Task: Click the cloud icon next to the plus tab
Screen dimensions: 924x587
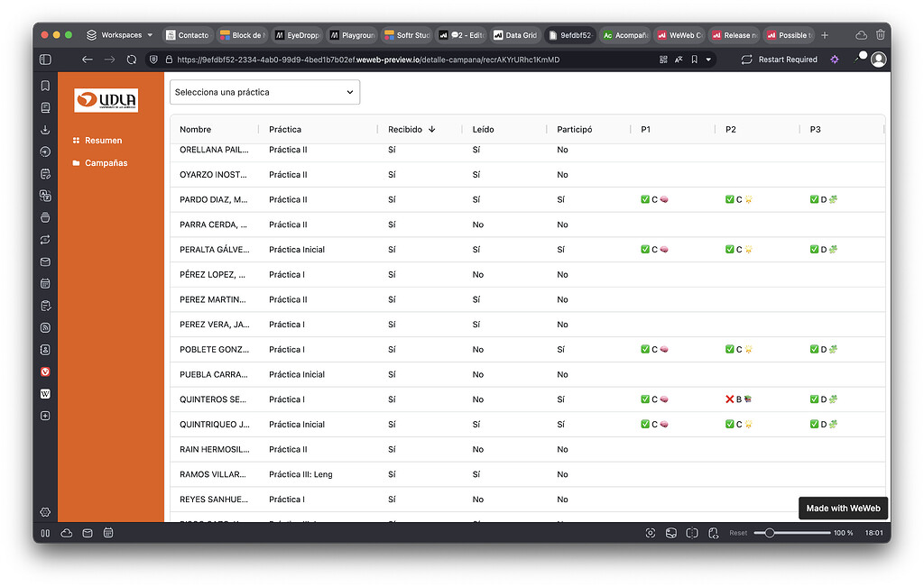Action: coord(860,33)
